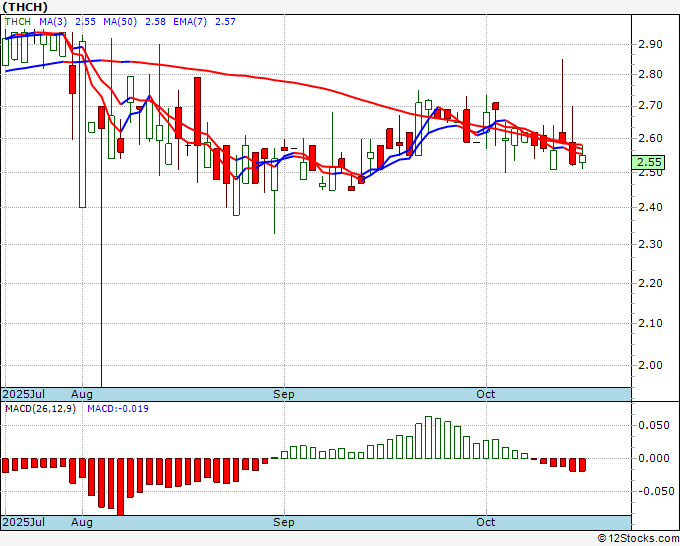680x546 pixels.
Task: Click the MACD(26,12,9) indicator label
Action: (x=40, y=409)
